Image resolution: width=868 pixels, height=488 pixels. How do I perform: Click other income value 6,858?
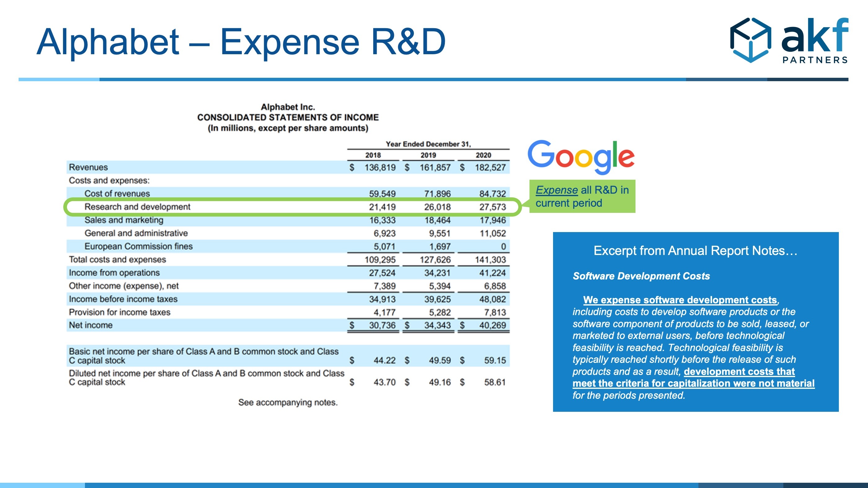tap(495, 286)
